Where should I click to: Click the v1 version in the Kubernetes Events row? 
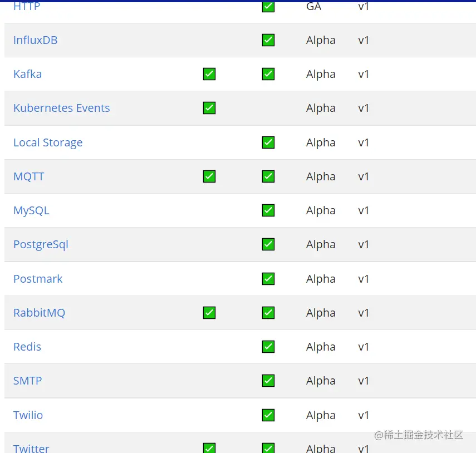(364, 108)
